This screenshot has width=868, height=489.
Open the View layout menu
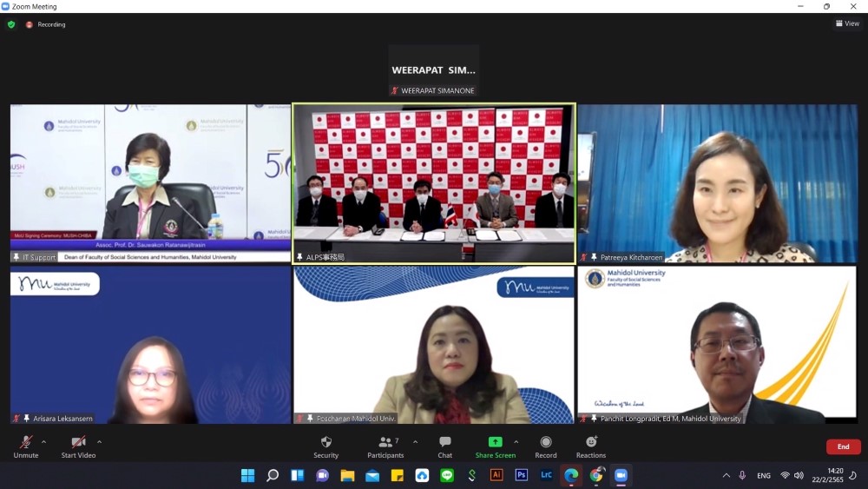(847, 23)
